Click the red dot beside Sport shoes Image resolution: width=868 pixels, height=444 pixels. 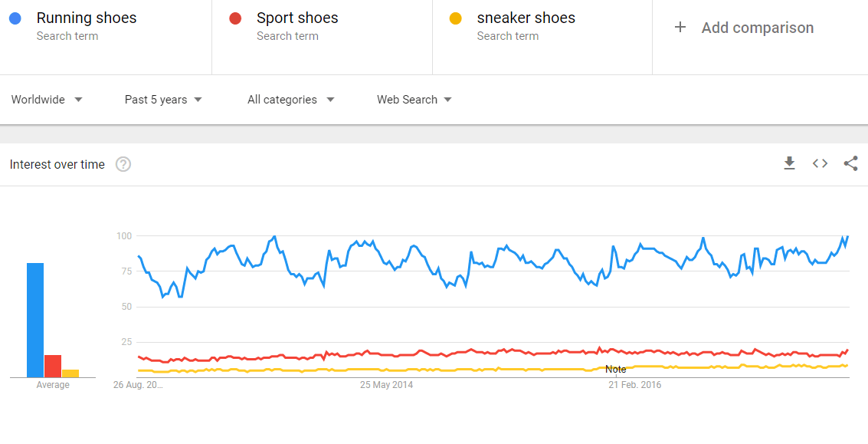(235, 19)
